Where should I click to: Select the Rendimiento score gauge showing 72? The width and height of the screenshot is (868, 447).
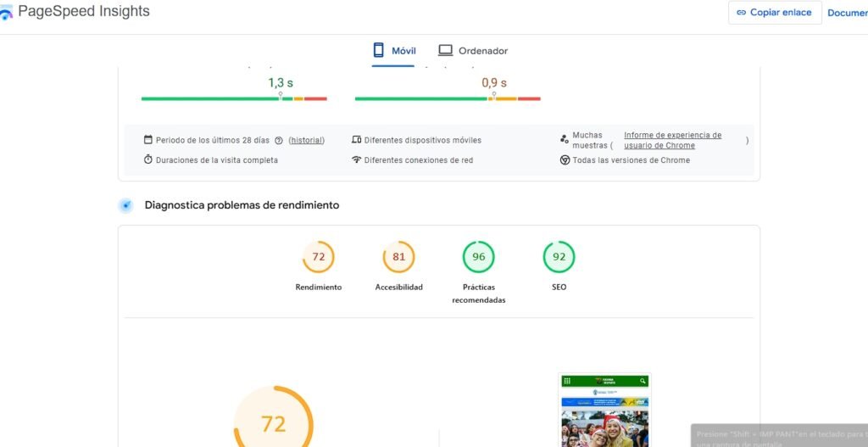(319, 256)
